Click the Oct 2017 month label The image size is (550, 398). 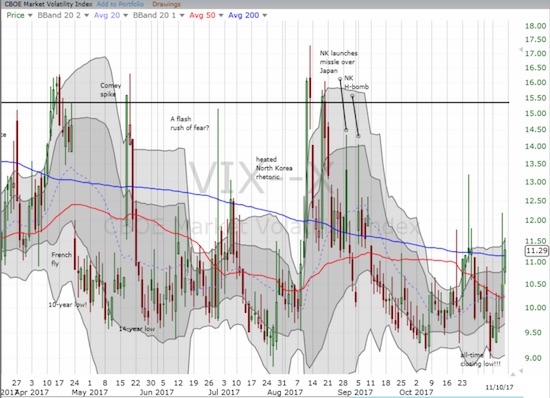416,392
